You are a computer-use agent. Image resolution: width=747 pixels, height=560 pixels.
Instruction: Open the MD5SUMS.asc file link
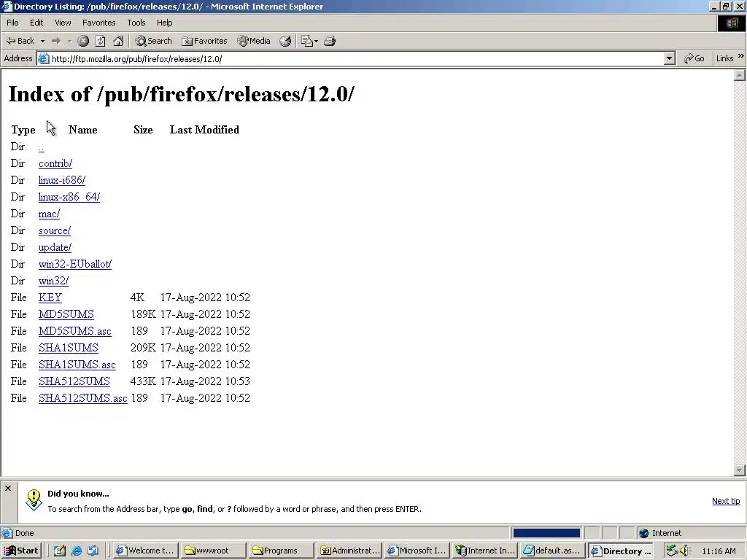click(x=75, y=331)
